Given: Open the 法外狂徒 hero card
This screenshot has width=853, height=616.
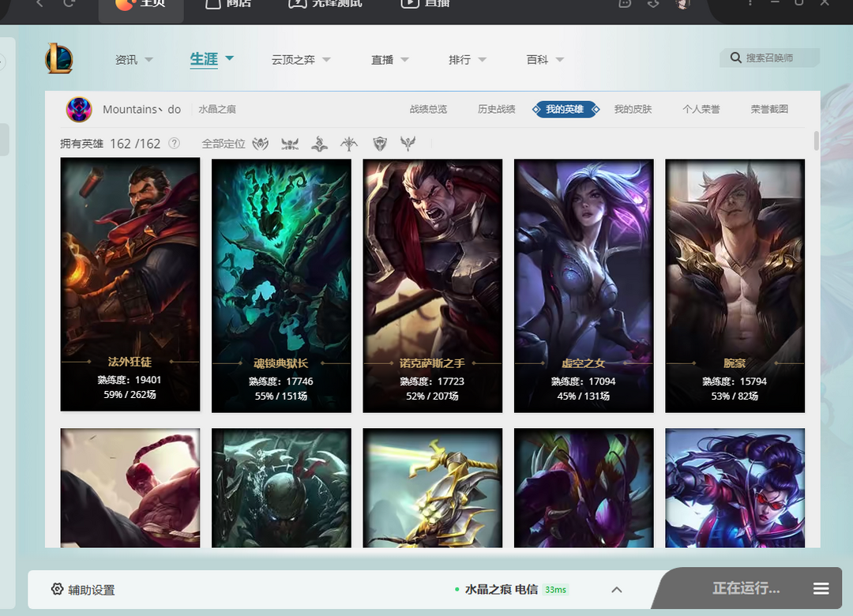Looking at the screenshot, I should tap(130, 284).
